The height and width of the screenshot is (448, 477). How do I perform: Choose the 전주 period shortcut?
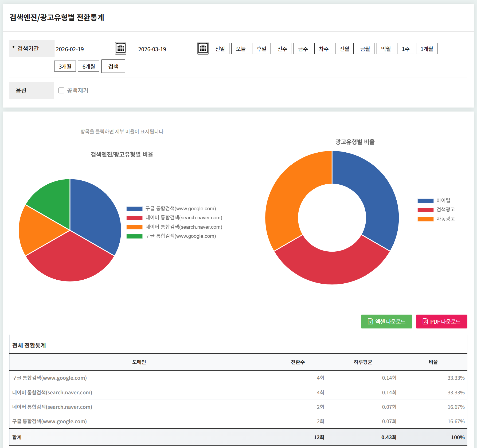pos(282,49)
